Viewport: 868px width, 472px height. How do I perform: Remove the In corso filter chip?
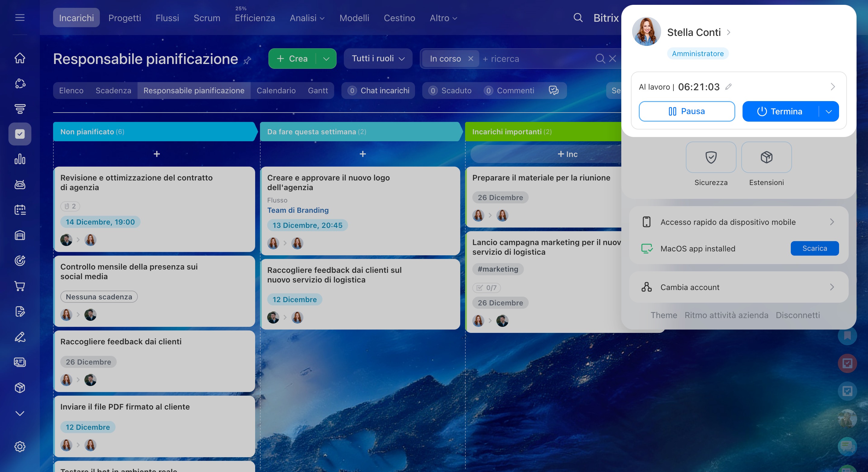[x=470, y=59]
